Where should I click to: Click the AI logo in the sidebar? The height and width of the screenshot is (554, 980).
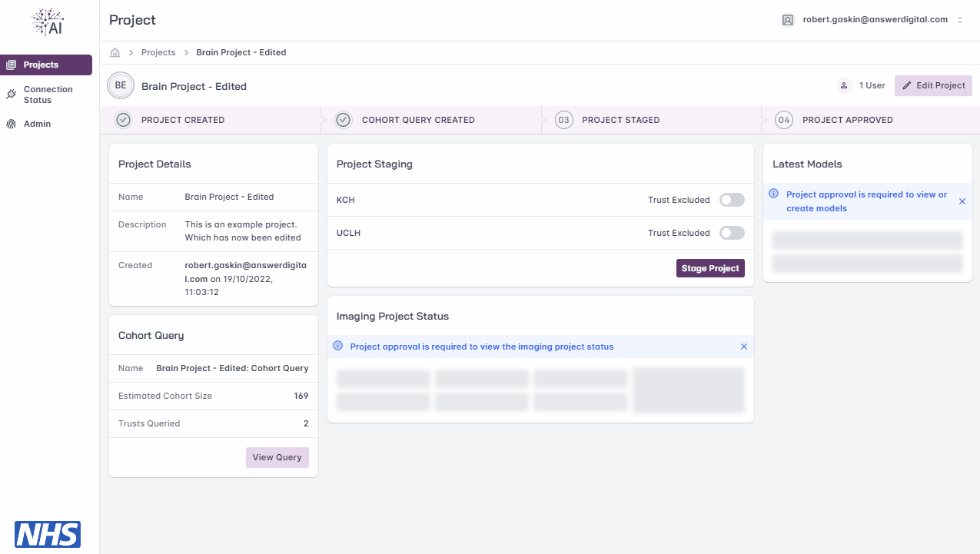48,22
